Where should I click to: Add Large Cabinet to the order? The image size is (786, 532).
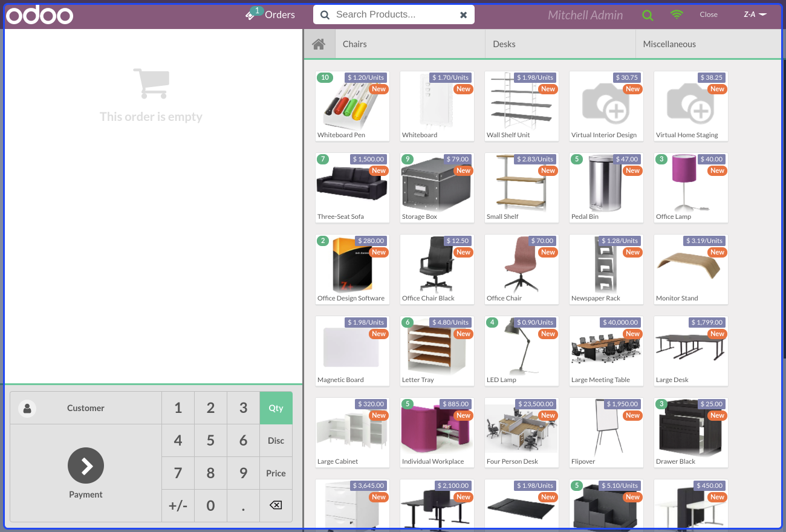pos(352,433)
